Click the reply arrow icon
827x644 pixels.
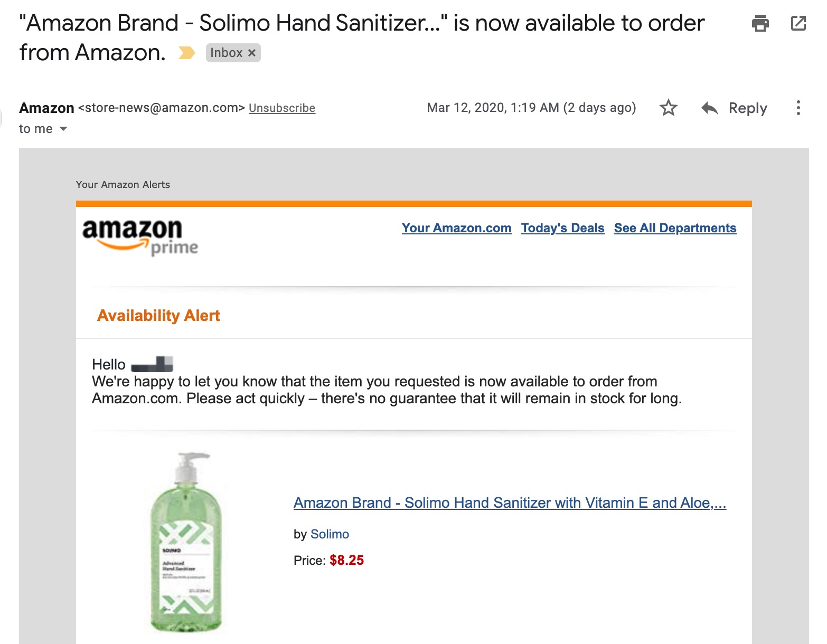pyautogui.click(x=709, y=108)
